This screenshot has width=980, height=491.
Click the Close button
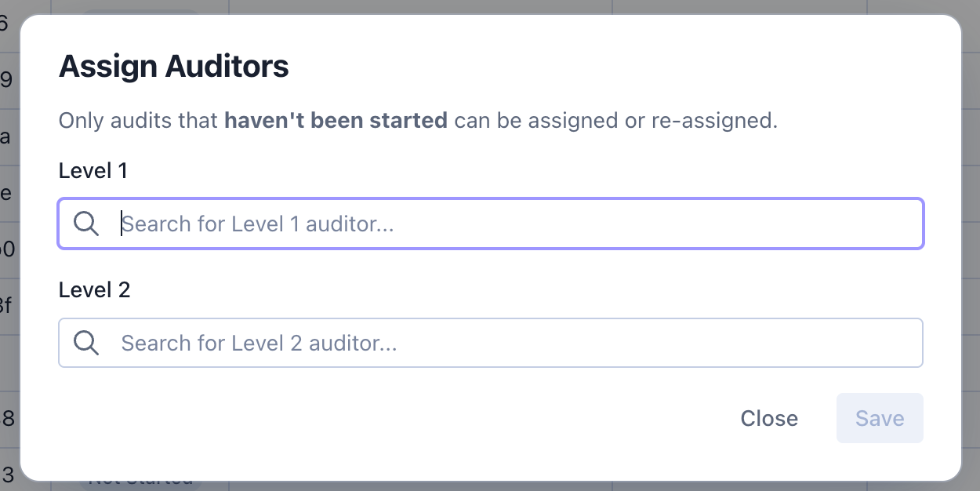point(769,418)
